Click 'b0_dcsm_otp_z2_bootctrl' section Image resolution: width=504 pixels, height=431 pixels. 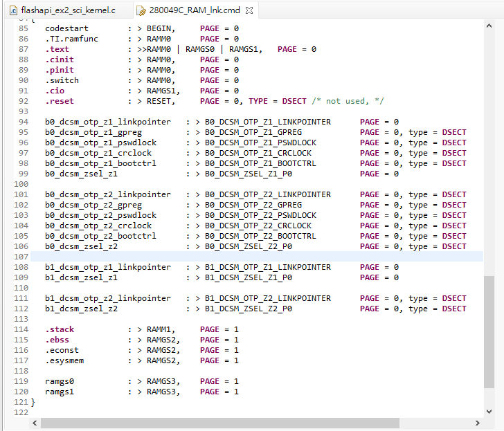coord(100,236)
